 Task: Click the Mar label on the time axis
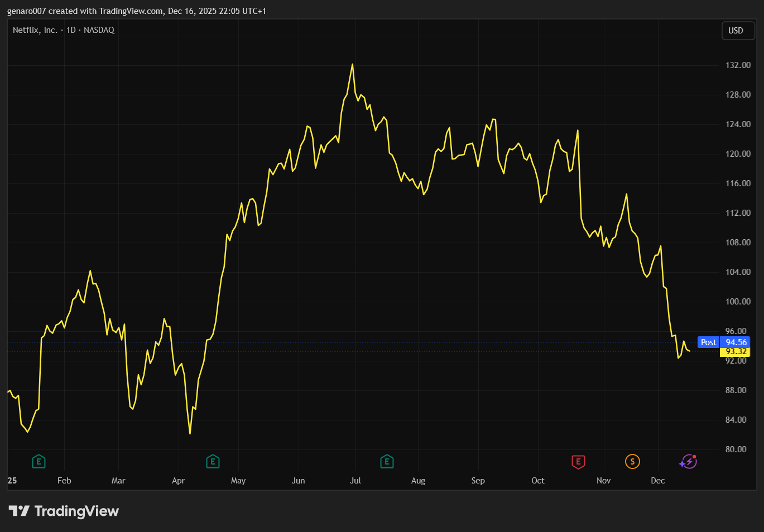(118, 481)
